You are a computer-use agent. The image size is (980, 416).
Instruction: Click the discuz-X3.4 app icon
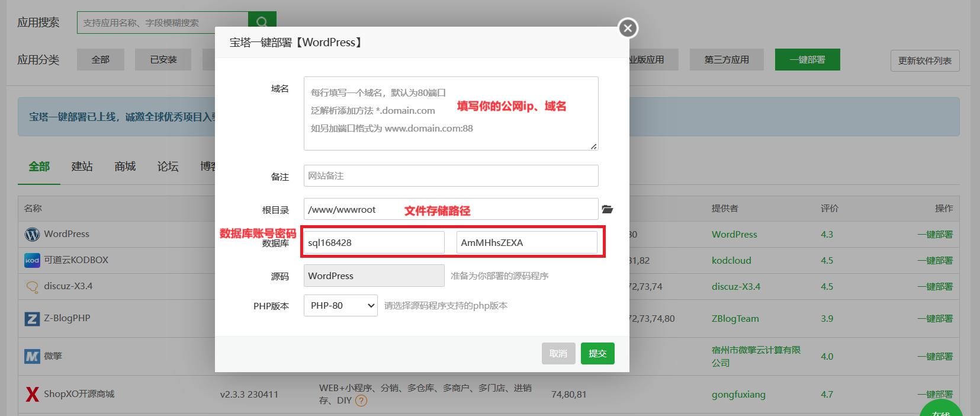click(32, 286)
